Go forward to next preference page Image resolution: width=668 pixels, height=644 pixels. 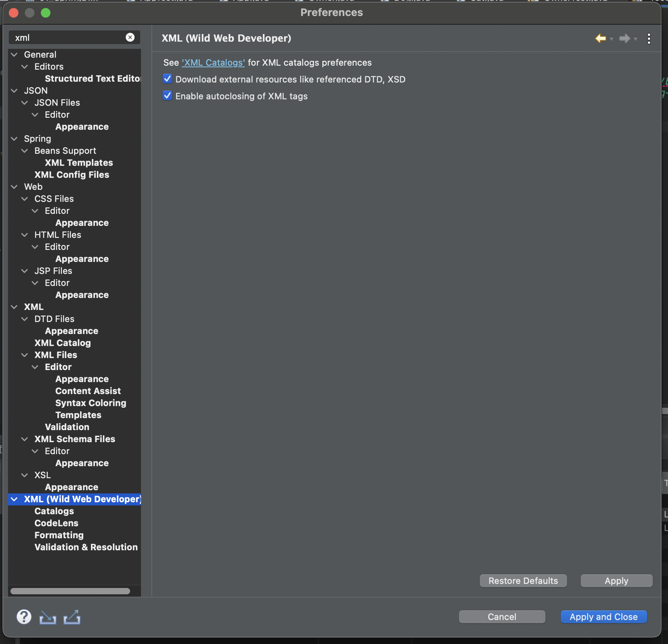click(624, 38)
